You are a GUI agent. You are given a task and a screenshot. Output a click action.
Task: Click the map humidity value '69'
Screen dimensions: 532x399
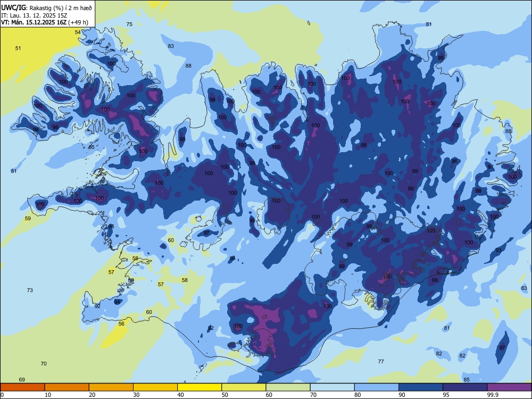click(22, 380)
